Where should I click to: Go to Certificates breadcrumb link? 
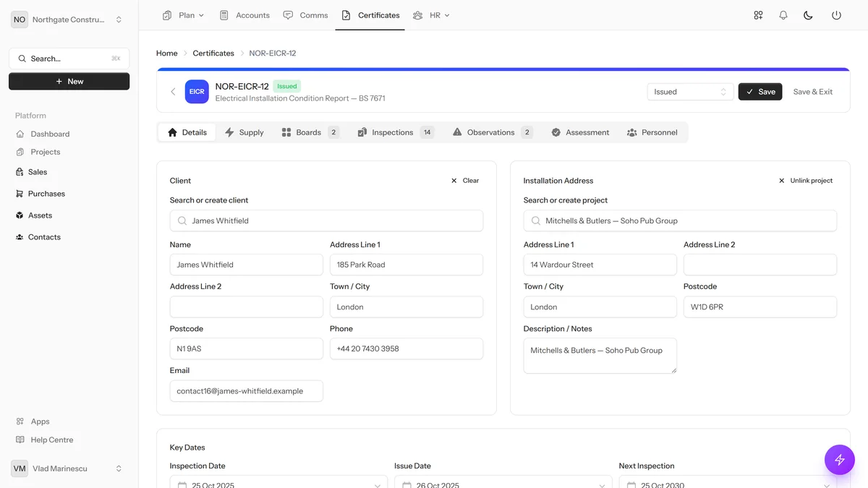tap(213, 53)
